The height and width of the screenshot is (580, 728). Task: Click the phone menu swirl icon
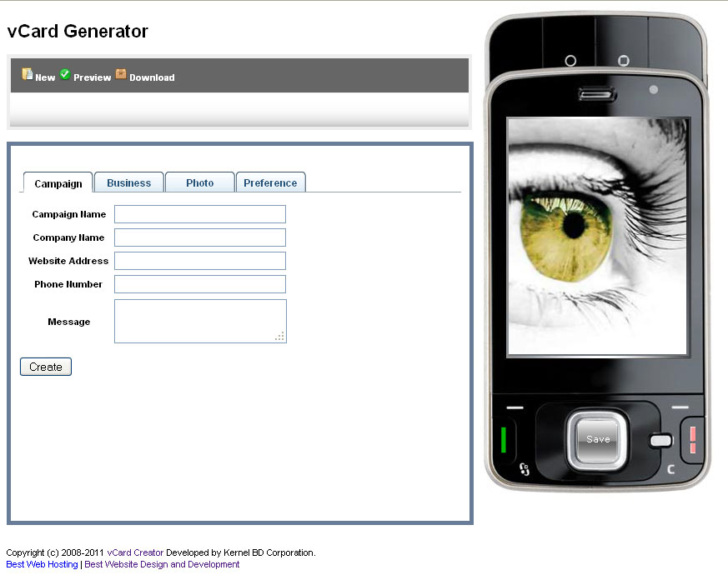(525, 469)
